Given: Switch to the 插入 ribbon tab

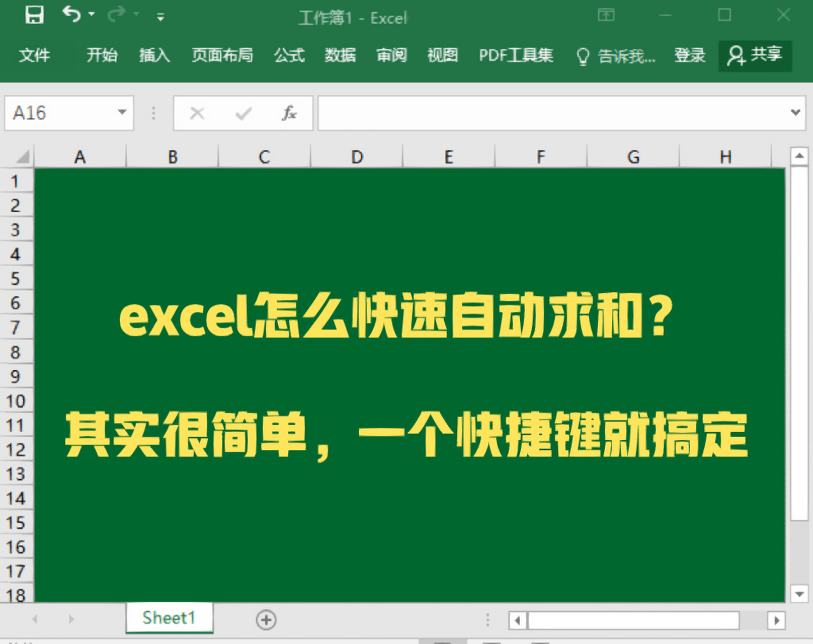Looking at the screenshot, I should coord(154,55).
